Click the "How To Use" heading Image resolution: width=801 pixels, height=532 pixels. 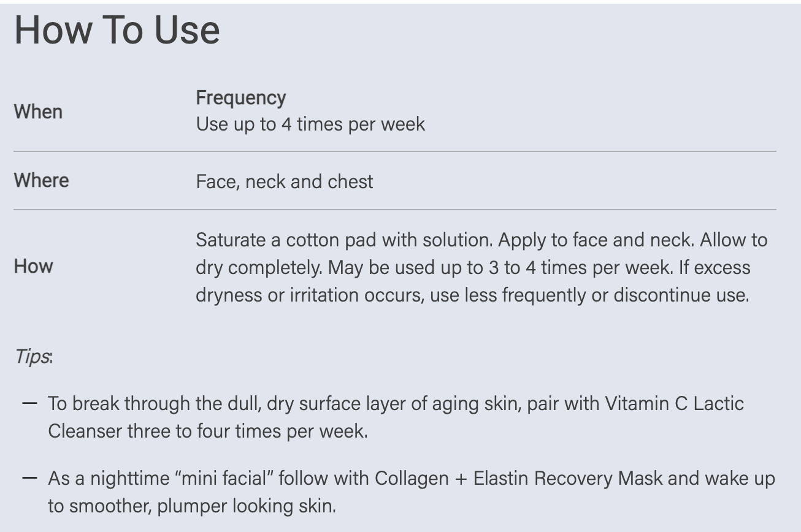117,31
